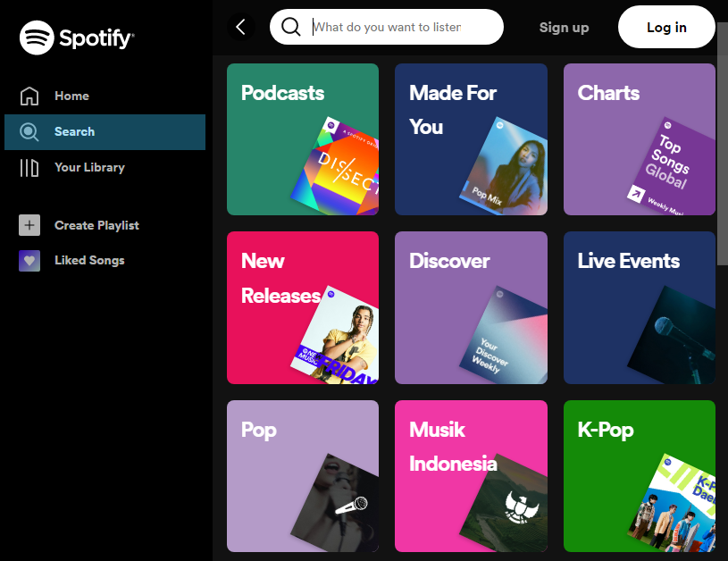This screenshot has width=728, height=561.
Task: Open Home in the sidebar
Action: point(105,96)
